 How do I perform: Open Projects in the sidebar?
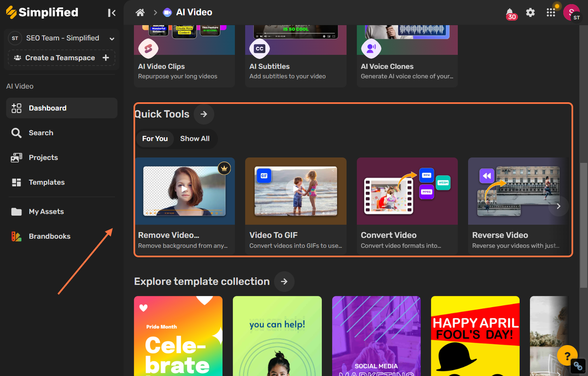pos(62,157)
